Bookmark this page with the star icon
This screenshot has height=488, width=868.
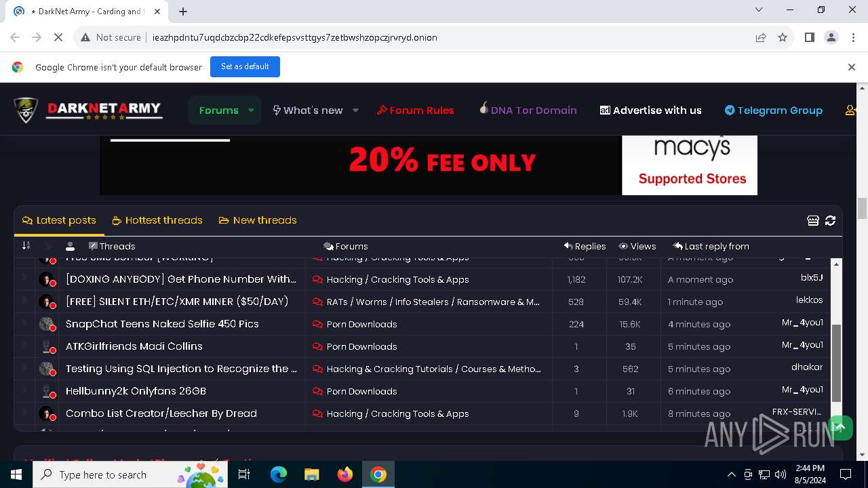(x=783, y=37)
